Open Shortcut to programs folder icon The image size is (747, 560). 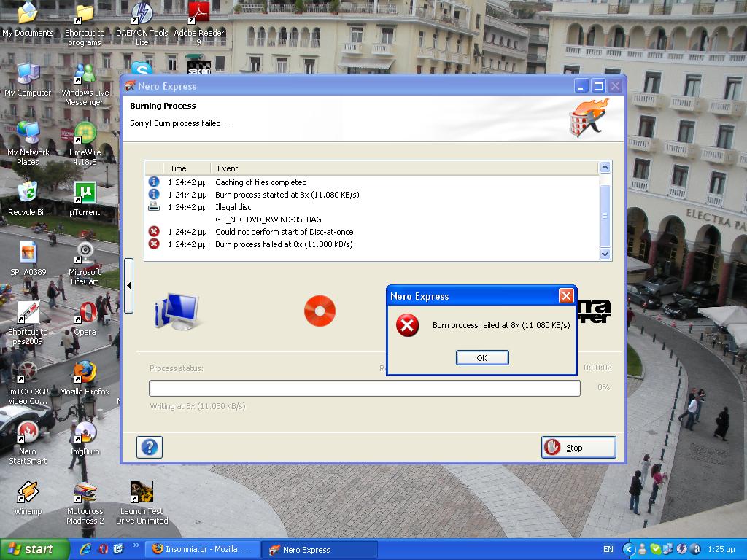point(85,25)
